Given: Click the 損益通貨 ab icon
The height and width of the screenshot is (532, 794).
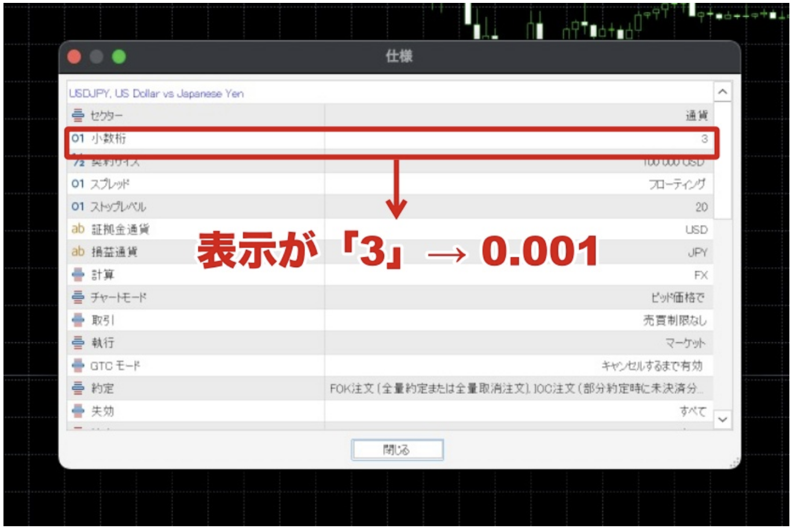Looking at the screenshot, I should coord(78,252).
